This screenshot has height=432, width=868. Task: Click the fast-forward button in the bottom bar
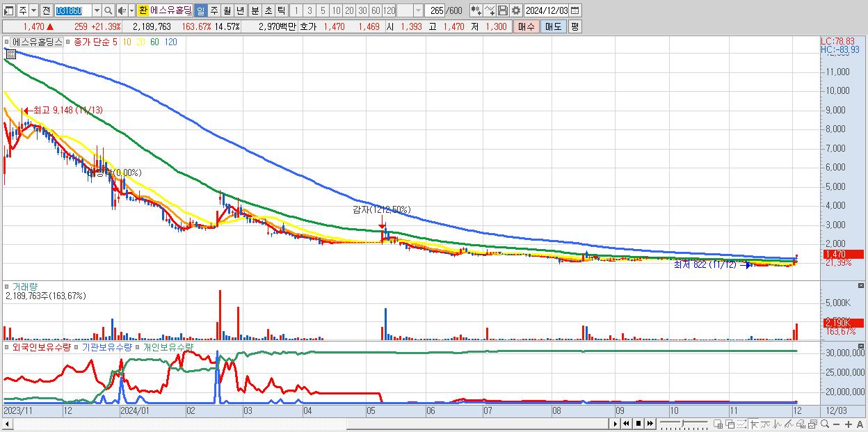(x=650, y=424)
